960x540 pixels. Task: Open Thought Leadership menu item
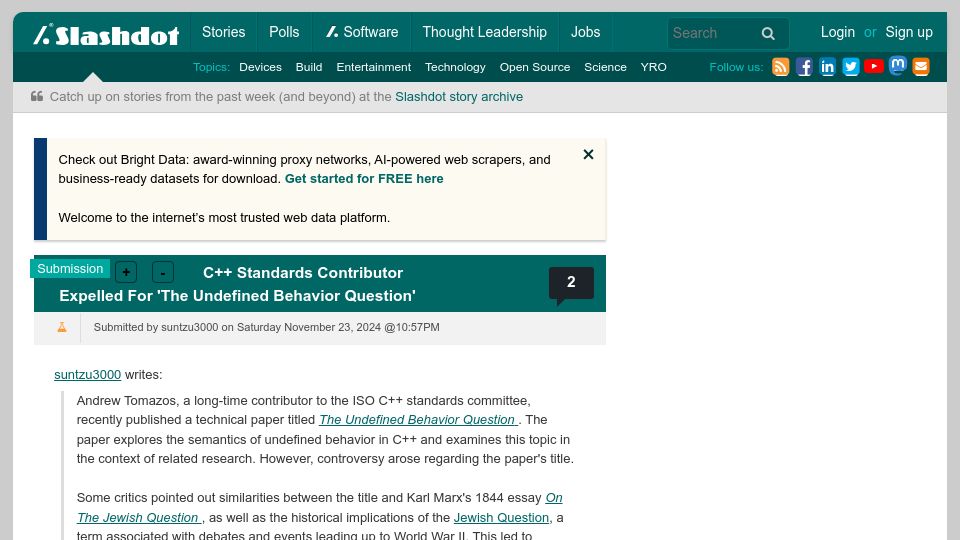pos(484,32)
